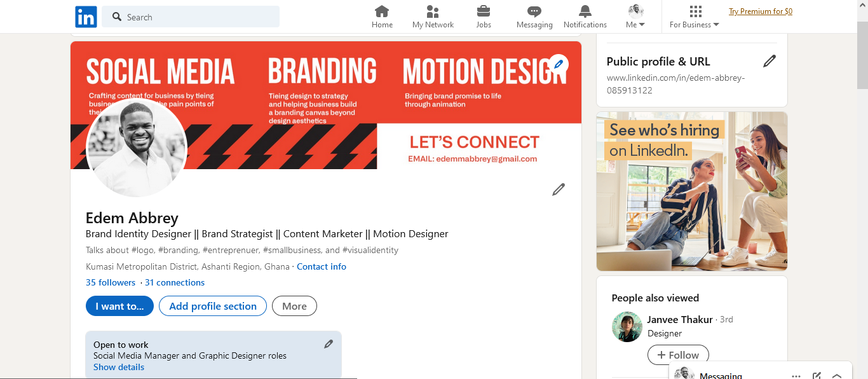The width and height of the screenshot is (868, 379).
Task: Click the public profile URL text
Action: point(675,84)
